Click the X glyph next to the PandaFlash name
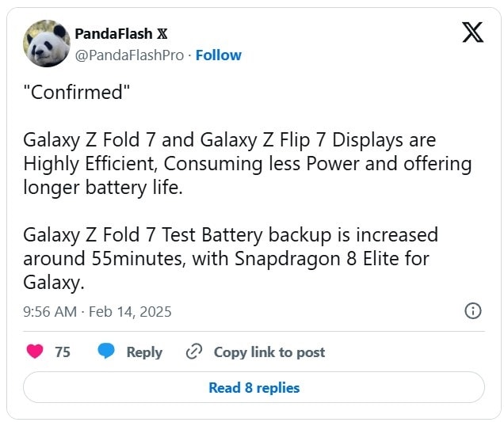 pyautogui.click(x=162, y=33)
